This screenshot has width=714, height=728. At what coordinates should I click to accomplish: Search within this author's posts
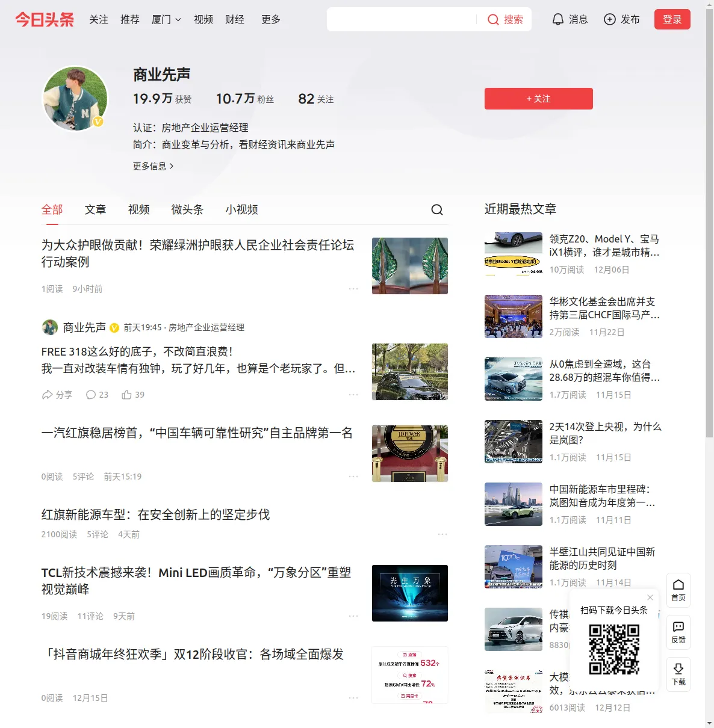click(437, 209)
